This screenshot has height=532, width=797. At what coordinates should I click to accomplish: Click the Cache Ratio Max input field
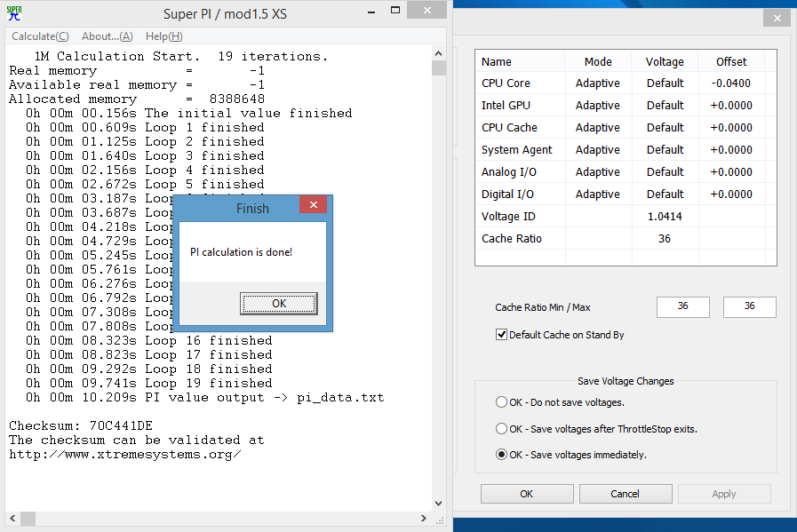coord(749,307)
